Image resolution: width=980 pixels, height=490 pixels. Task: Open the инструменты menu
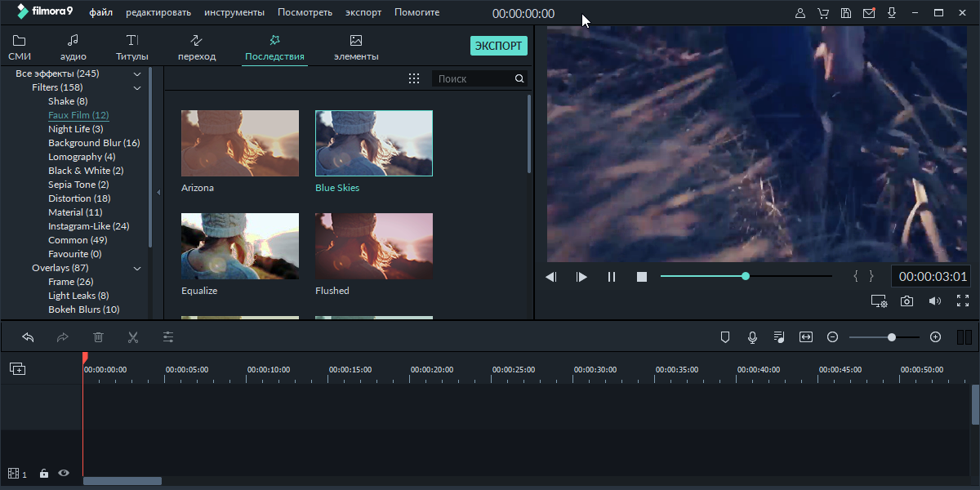coord(234,13)
